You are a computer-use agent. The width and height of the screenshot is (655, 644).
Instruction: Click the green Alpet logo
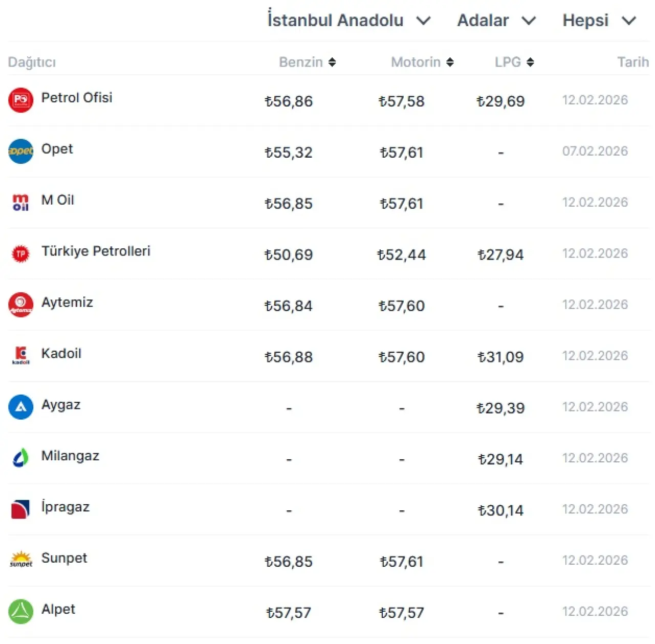tap(20, 611)
